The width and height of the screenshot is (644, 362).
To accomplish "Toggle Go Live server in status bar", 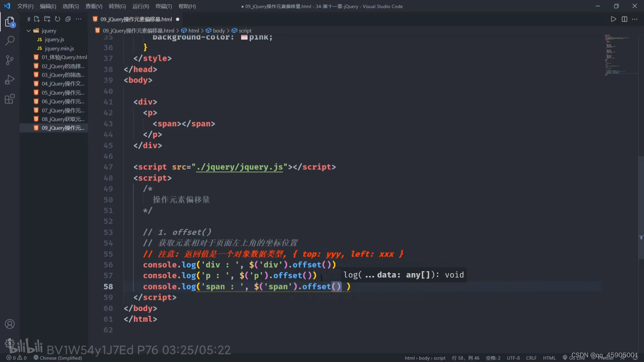I will [574, 358].
